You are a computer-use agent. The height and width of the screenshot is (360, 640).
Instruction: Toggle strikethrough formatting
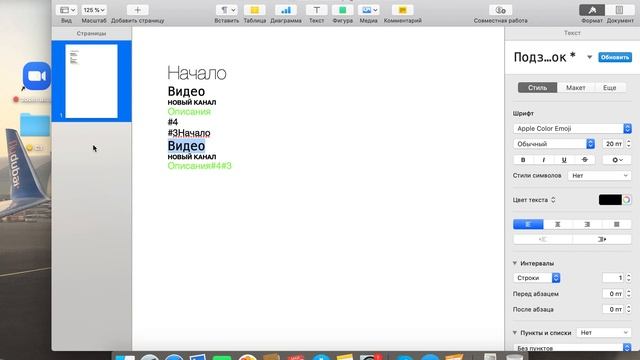point(584,160)
